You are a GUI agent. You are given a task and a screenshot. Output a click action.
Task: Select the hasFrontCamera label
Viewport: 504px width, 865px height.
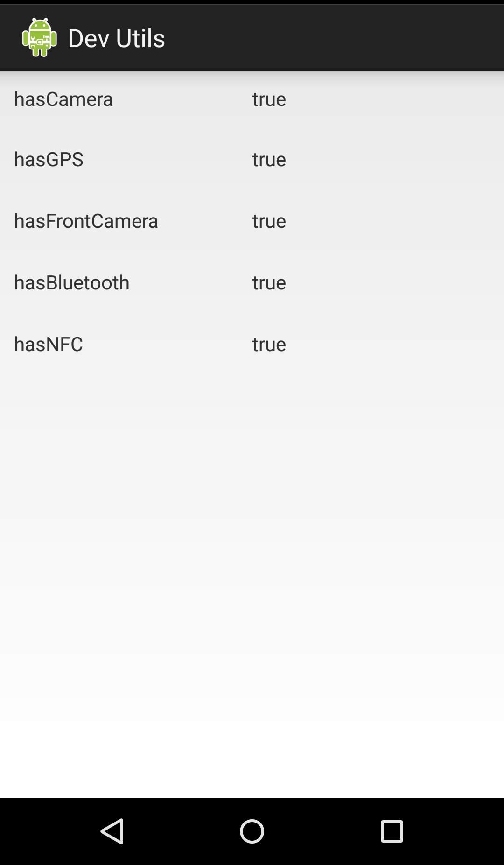[86, 221]
